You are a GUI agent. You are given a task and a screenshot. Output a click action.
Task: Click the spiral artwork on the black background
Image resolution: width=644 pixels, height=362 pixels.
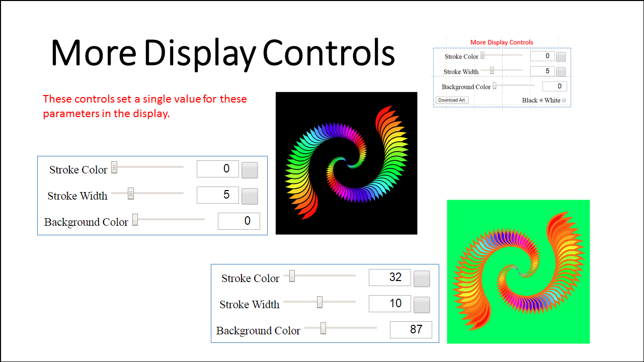[346, 163]
